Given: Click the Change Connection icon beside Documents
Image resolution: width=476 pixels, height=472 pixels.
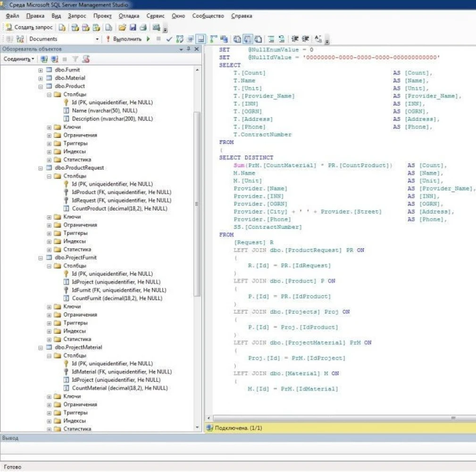Looking at the screenshot, I should click(x=20, y=39).
